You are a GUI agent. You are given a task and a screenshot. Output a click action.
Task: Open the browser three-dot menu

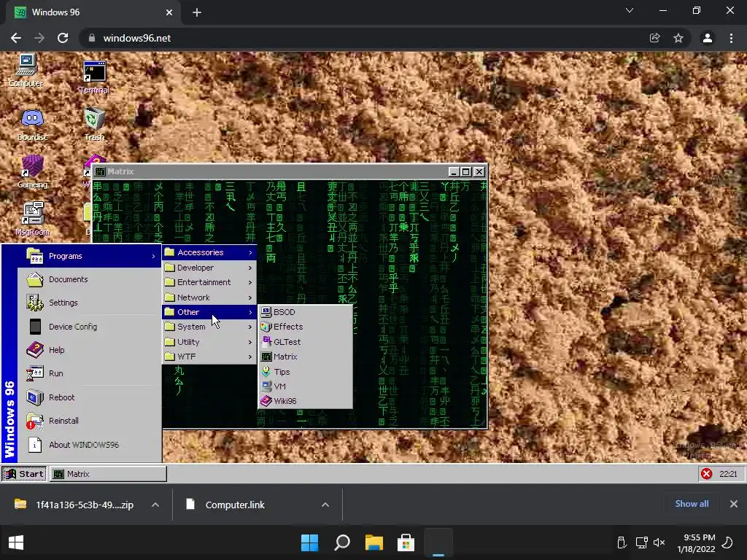(731, 38)
